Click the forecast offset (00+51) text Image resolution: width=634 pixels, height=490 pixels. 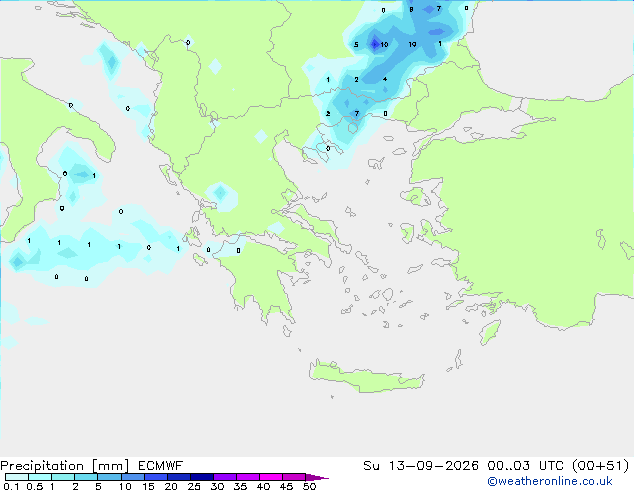[x=601, y=465]
